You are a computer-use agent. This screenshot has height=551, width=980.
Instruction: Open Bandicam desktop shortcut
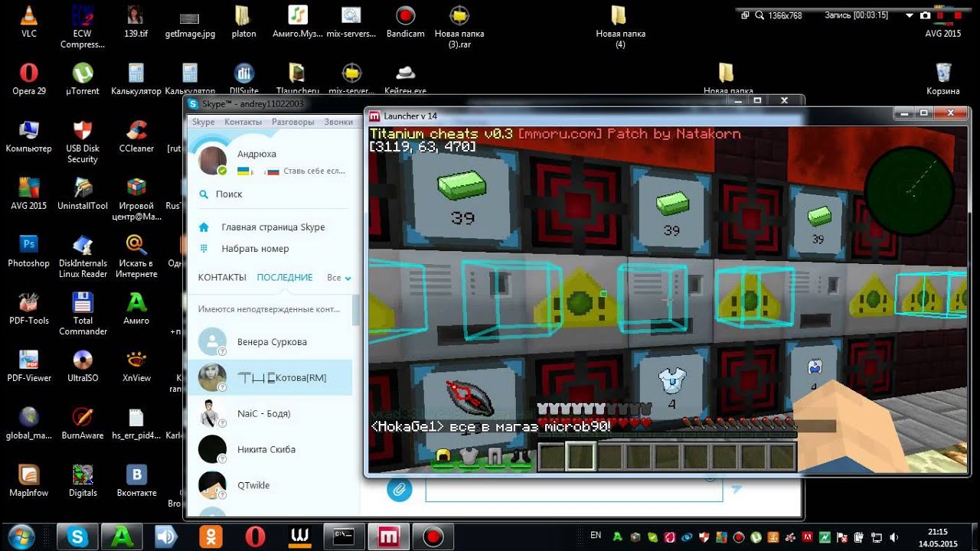[x=405, y=21]
